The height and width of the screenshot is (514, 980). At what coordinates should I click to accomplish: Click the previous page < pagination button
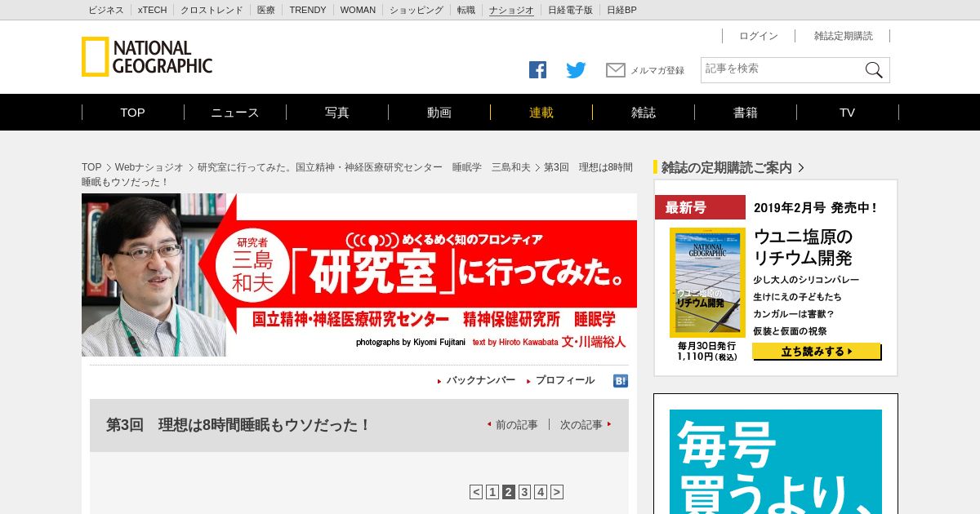tap(476, 492)
